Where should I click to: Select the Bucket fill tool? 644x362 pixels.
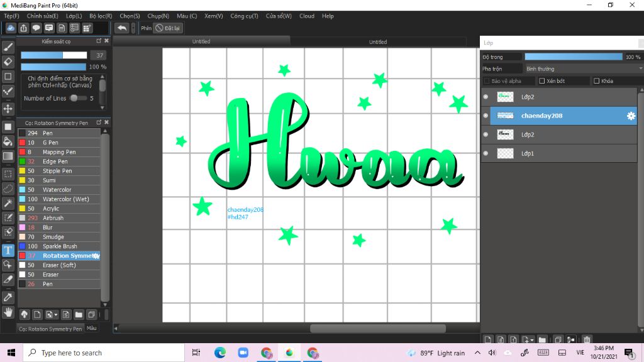8,141
